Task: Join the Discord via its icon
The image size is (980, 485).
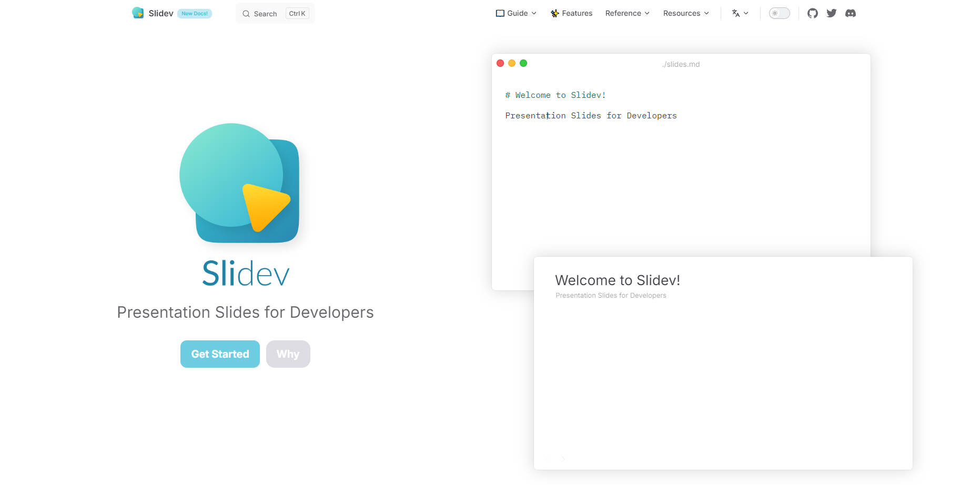Action: [850, 13]
